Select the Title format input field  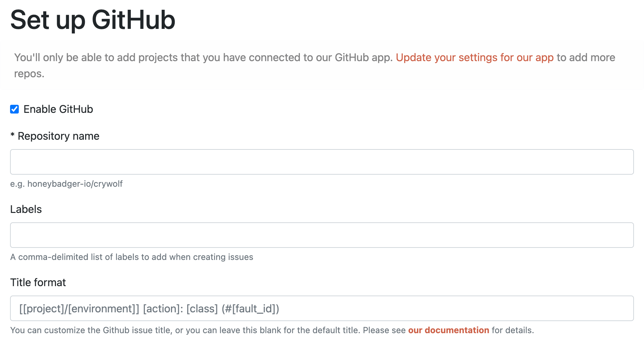click(x=322, y=308)
